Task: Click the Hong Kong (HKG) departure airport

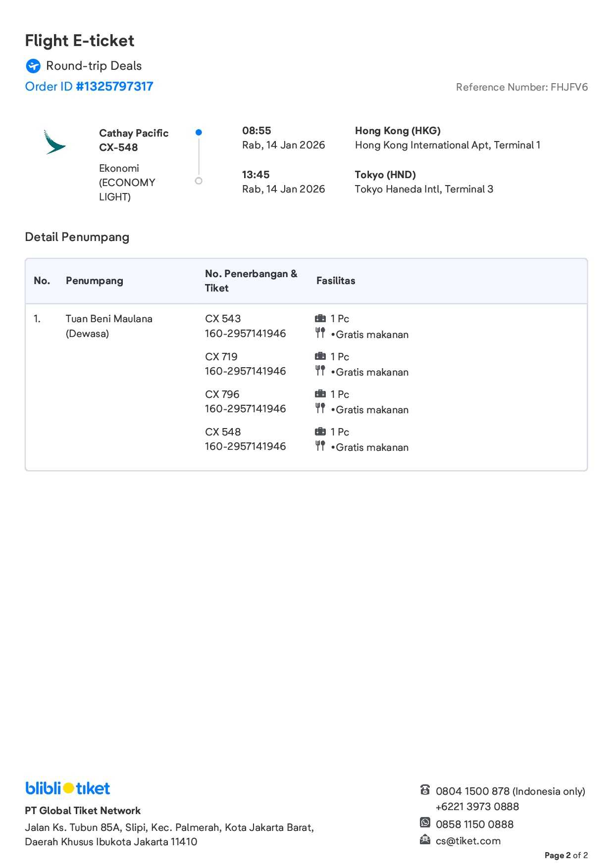Action: pyautogui.click(x=398, y=131)
